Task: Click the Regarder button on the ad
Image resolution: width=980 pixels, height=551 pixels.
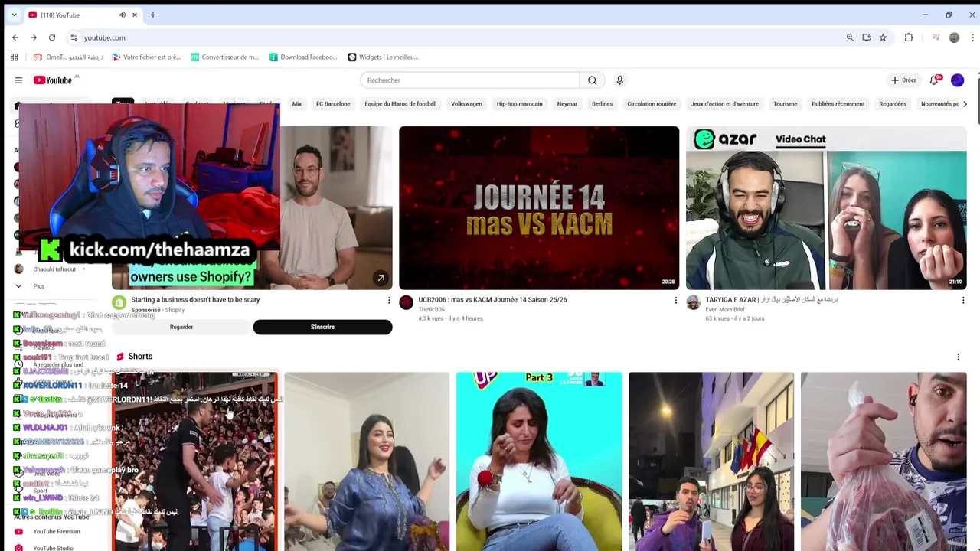Action: 181,327
